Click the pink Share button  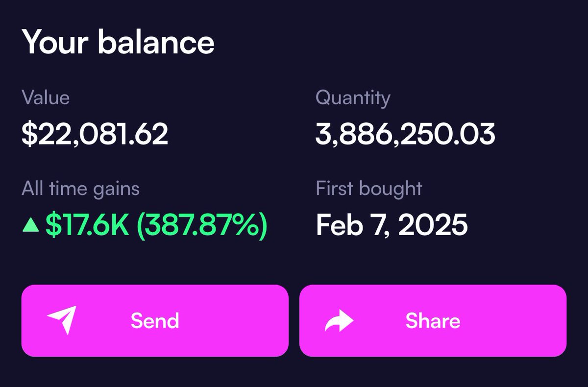tap(433, 320)
